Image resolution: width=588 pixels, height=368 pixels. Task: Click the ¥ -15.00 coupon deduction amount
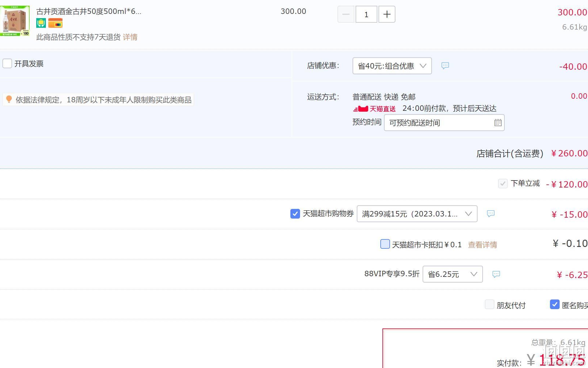pos(569,215)
